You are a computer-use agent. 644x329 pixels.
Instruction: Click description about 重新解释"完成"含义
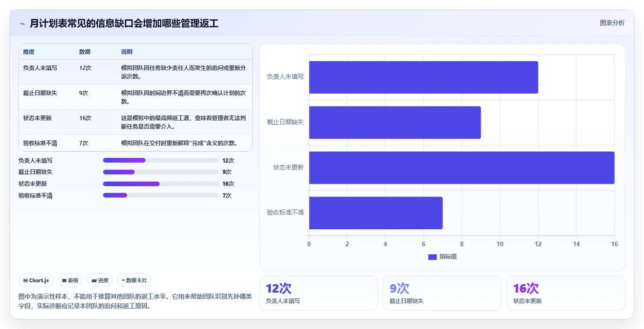[x=179, y=143]
